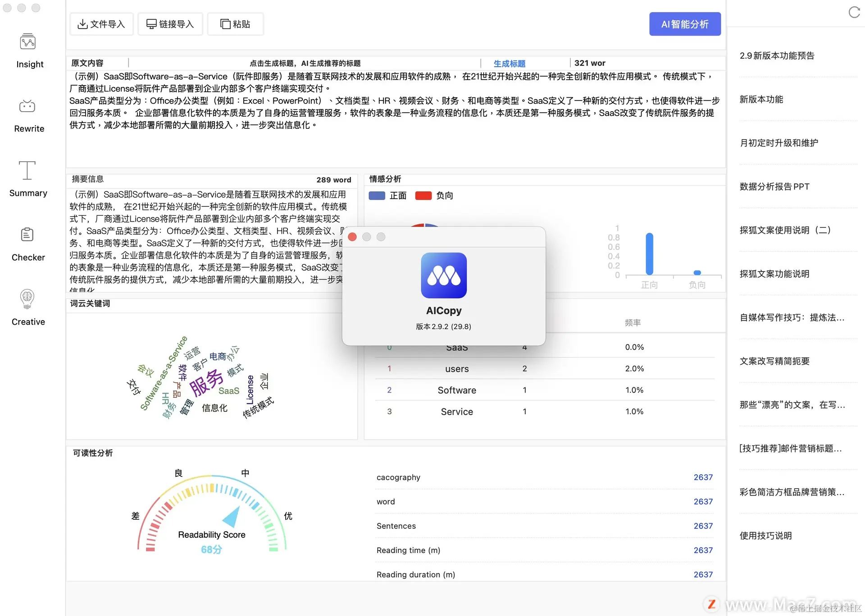Open 探狐文案功能说明 in the list

774,274
